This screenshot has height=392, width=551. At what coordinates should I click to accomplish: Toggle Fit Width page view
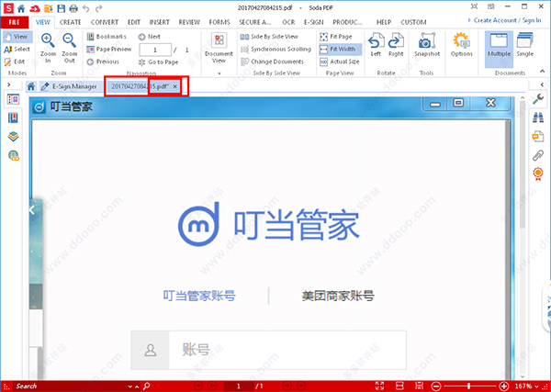click(338, 50)
